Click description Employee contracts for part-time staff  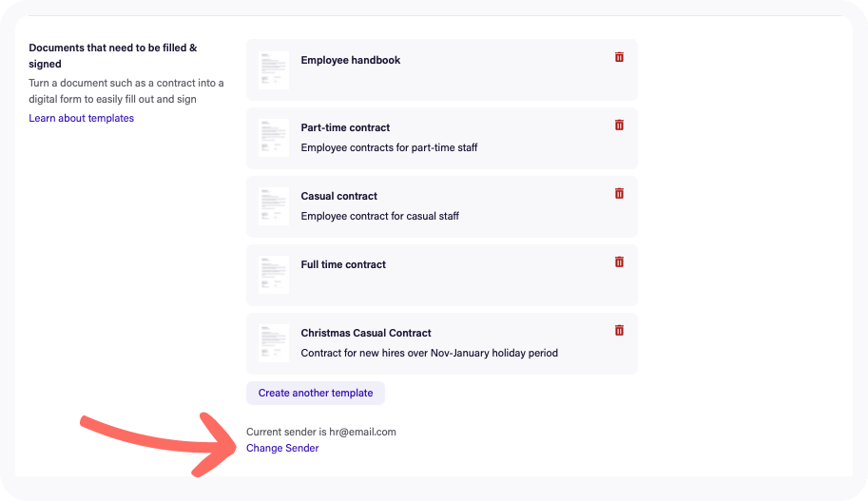[x=389, y=147]
